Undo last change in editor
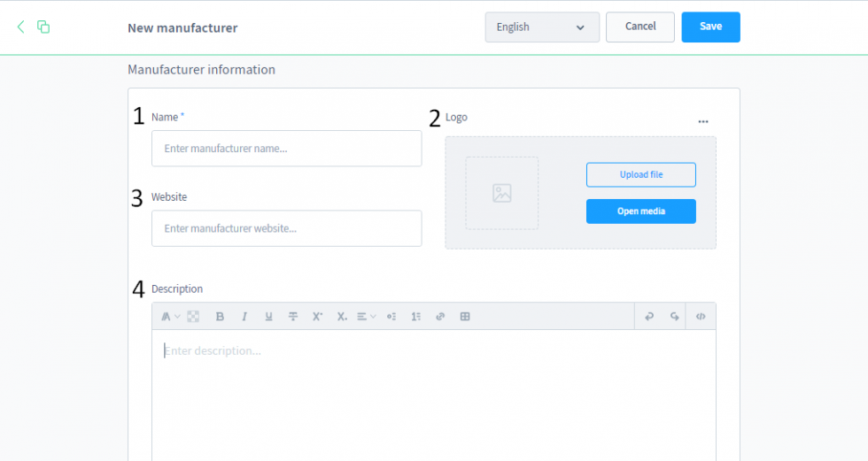This screenshot has width=868, height=461. [x=648, y=317]
